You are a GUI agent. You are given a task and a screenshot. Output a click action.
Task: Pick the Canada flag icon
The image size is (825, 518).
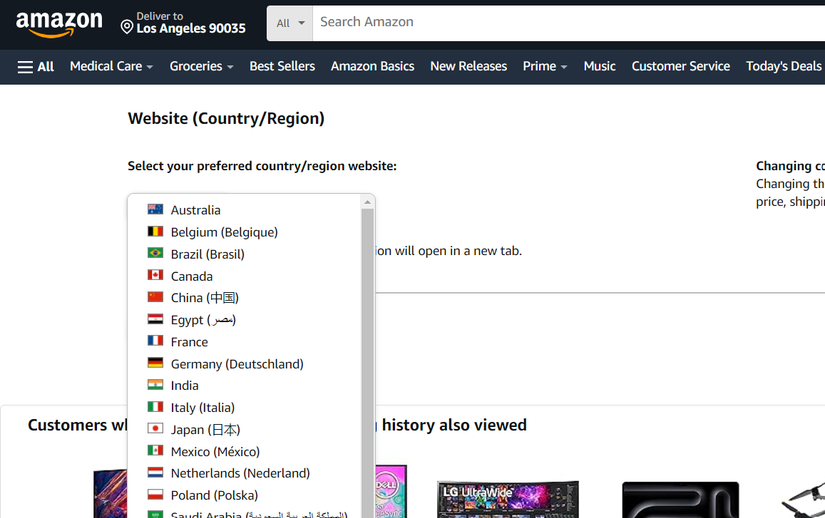coord(155,275)
